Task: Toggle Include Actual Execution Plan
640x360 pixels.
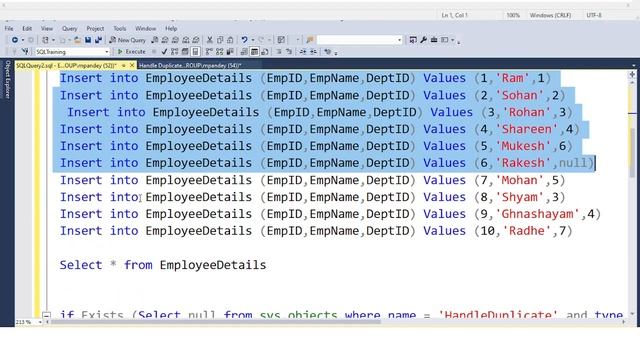Action: (209, 52)
